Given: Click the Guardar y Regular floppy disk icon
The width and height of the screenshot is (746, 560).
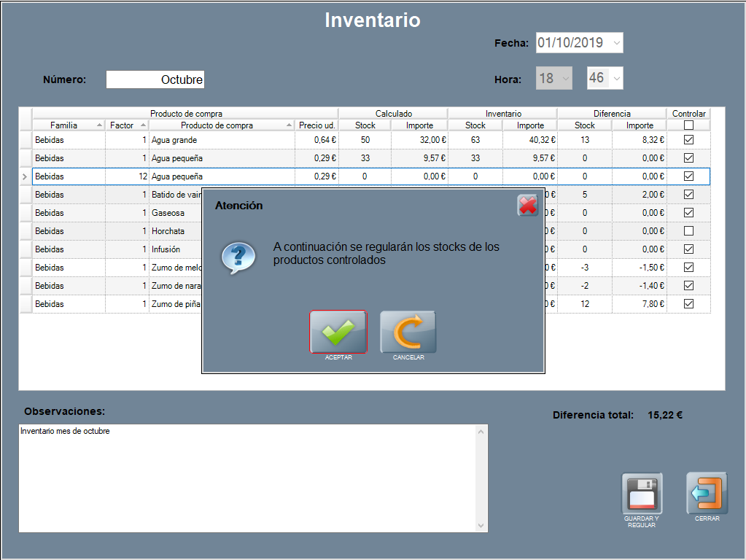Looking at the screenshot, I should tap(642, 494).
